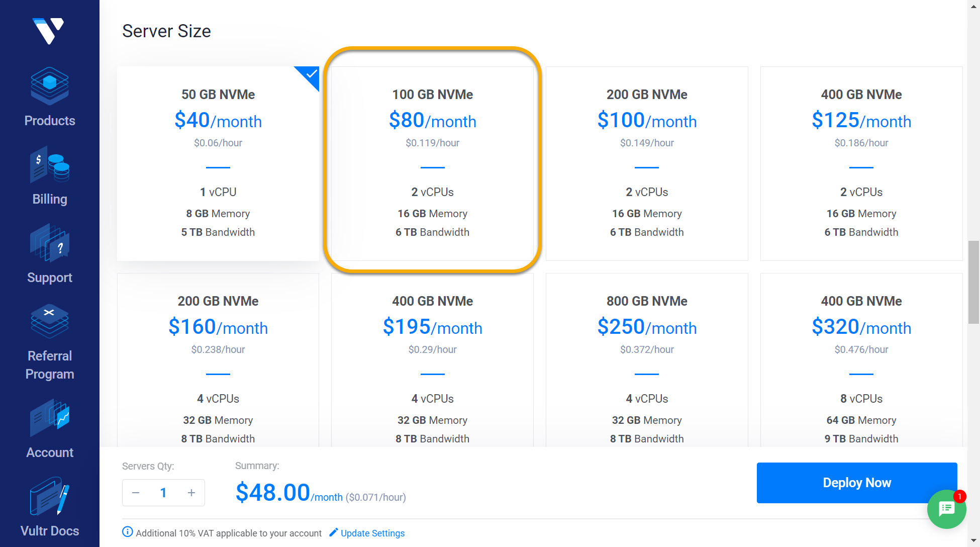Open the live chat support bubble

click(x=947, y=510)
